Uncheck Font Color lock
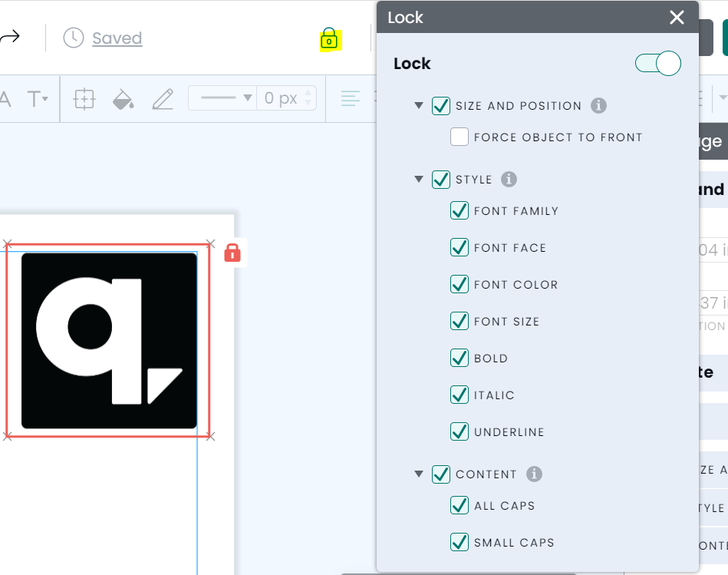728x575 pixels. [x=460, y=284]
